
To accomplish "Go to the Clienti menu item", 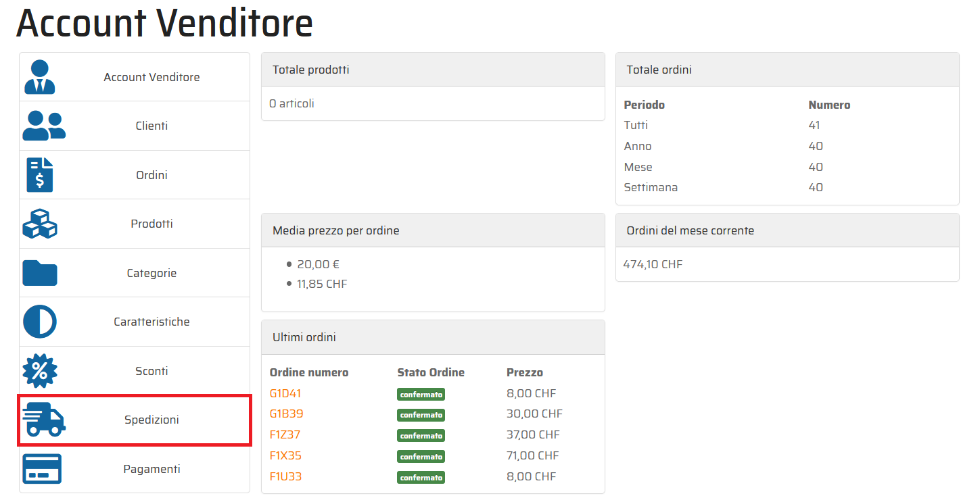I will pyautogui.click(x=151, y=126).
